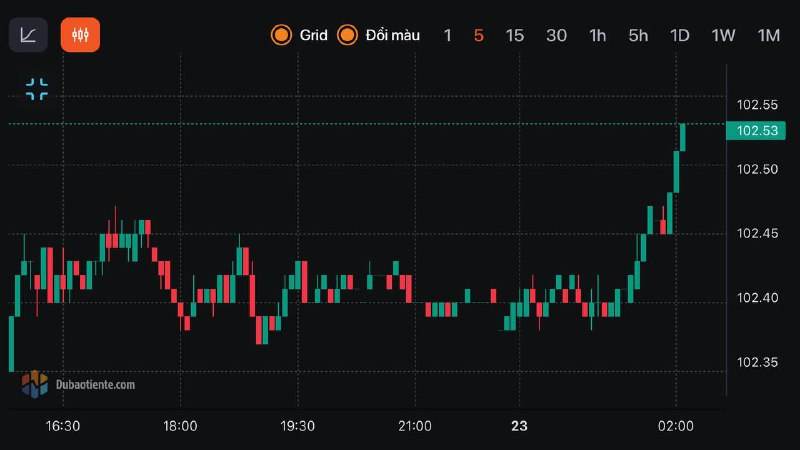This screenshot has width=800, height=450.
Task: Select the 1 minute timeframe
Action: pyautogui.click(x=448, y=35)
